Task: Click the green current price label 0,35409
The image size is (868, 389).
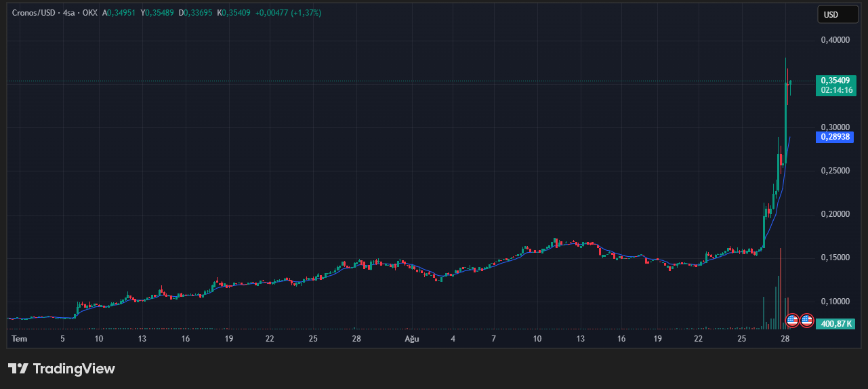Action: 835,81
